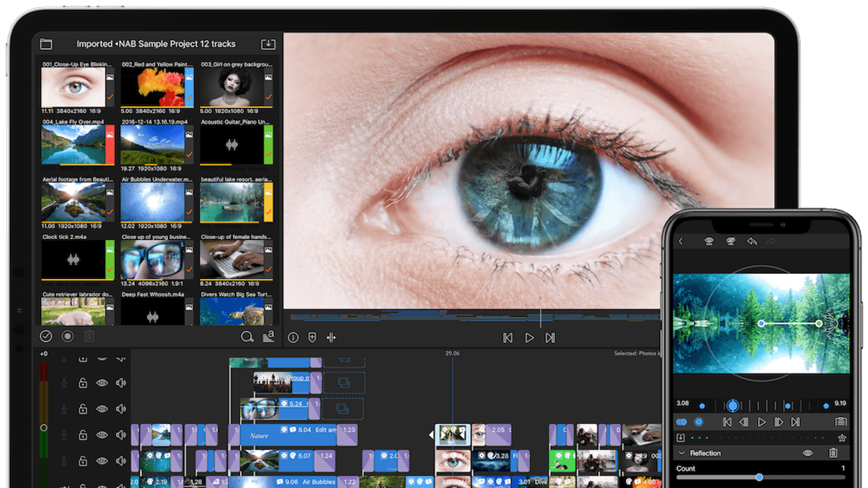Lock the Nature title track

pyautogui.click(x=82, y=434)
